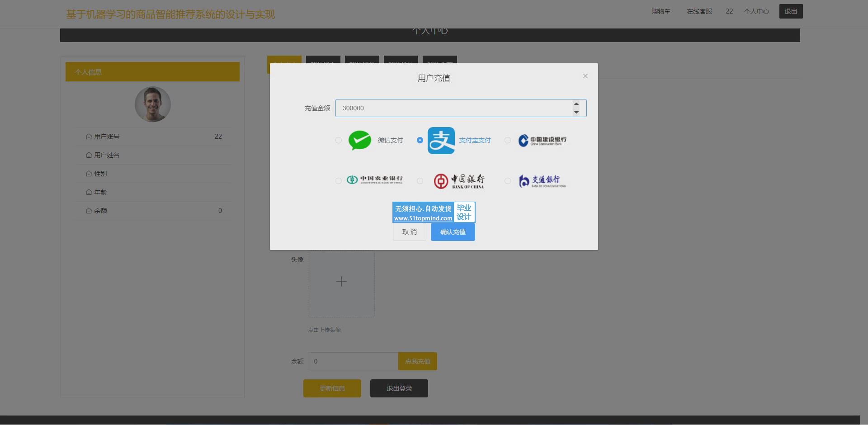The height and width of the screenshot is (425, 868).
Task: Click the home icon beside 性别
Action: point(89,174)
